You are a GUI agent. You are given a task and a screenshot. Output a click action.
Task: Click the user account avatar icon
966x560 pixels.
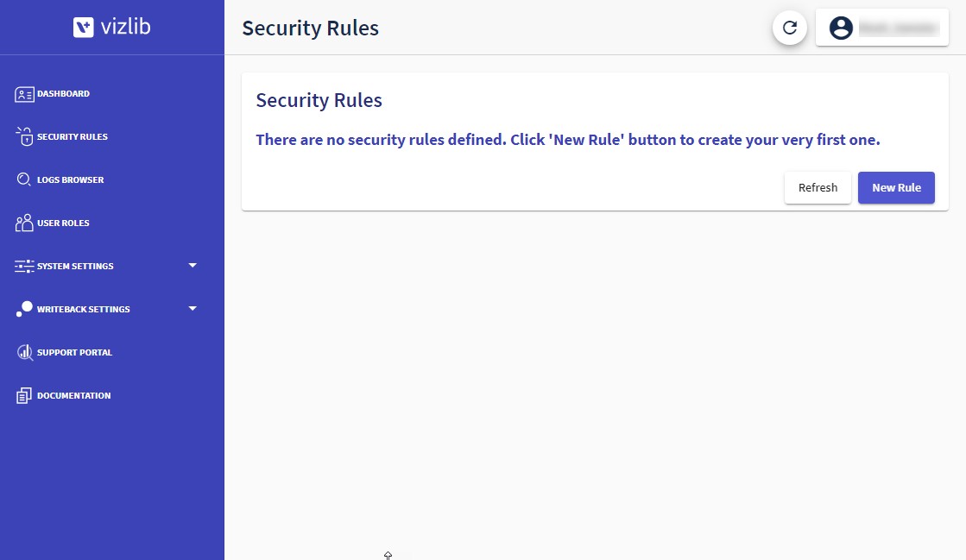[x=840, y=28]
